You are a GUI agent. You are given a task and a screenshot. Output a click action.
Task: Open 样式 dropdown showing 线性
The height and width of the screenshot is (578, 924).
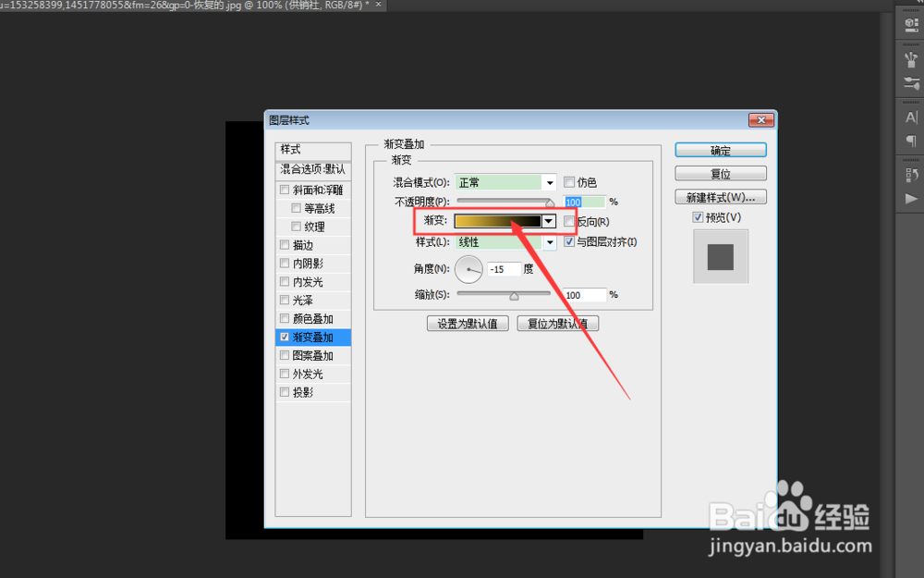[505, 241]
